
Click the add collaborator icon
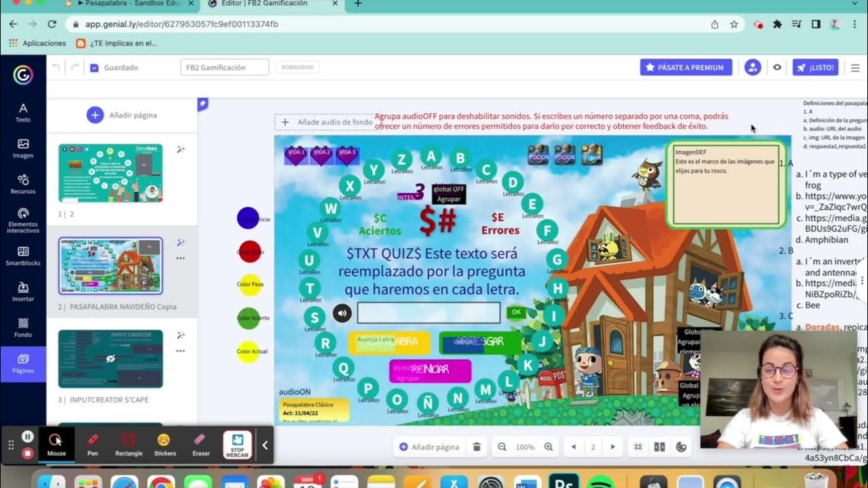(753, 67)
